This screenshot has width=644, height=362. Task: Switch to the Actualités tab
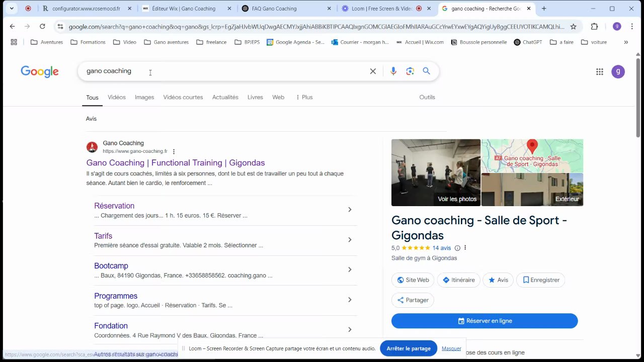point(225,97)
